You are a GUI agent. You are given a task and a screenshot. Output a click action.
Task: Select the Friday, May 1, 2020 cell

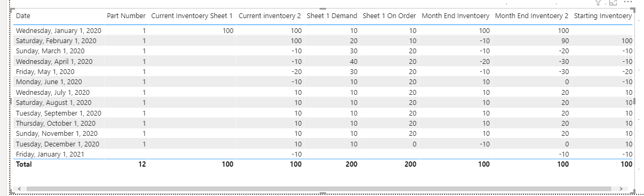pyautogui.click(x=45, y=71)
